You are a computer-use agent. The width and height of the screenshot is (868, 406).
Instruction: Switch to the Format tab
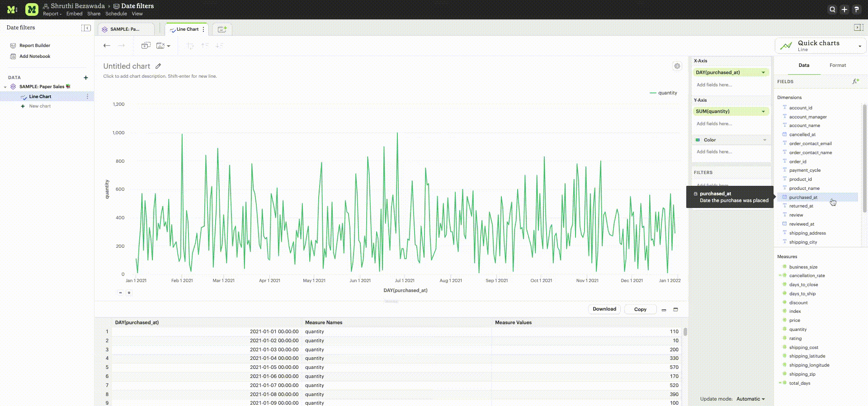[837, 65]
